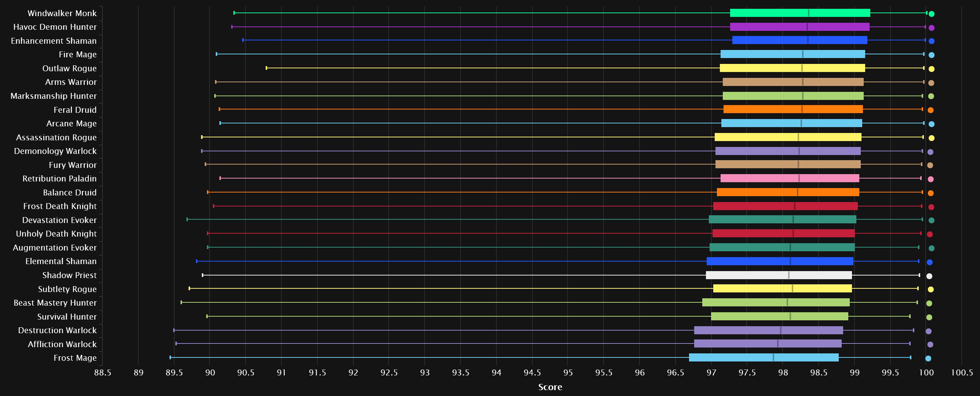
Task: Click the Devastation Evoker teal box bar
Action: tap(783, 219)
